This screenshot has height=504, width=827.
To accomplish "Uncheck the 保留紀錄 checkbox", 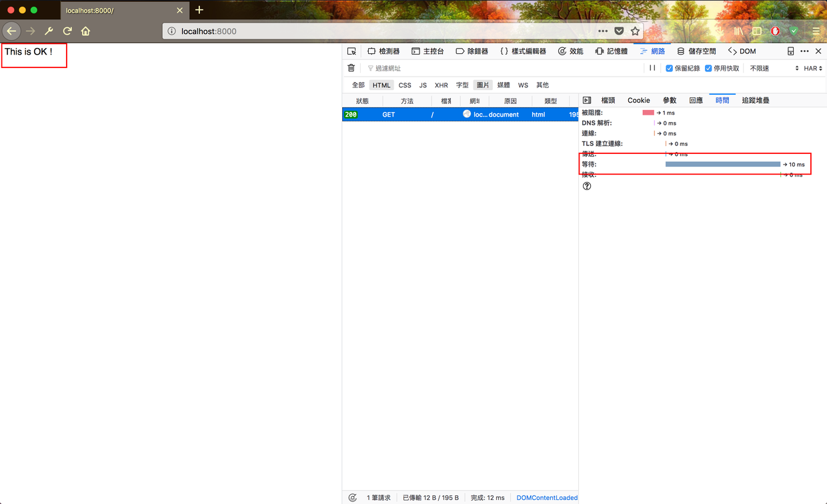I will [669, 68].
